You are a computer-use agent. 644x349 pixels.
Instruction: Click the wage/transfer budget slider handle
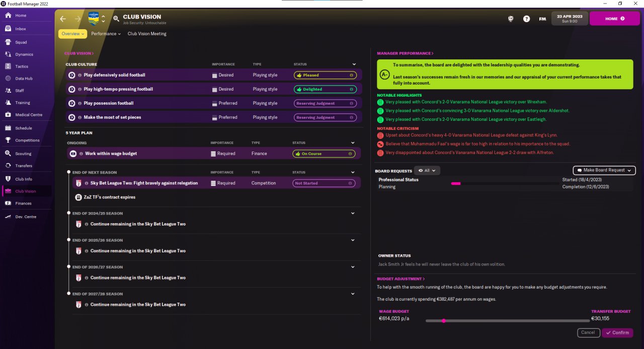pyautogui.click(x=443, y=320)
